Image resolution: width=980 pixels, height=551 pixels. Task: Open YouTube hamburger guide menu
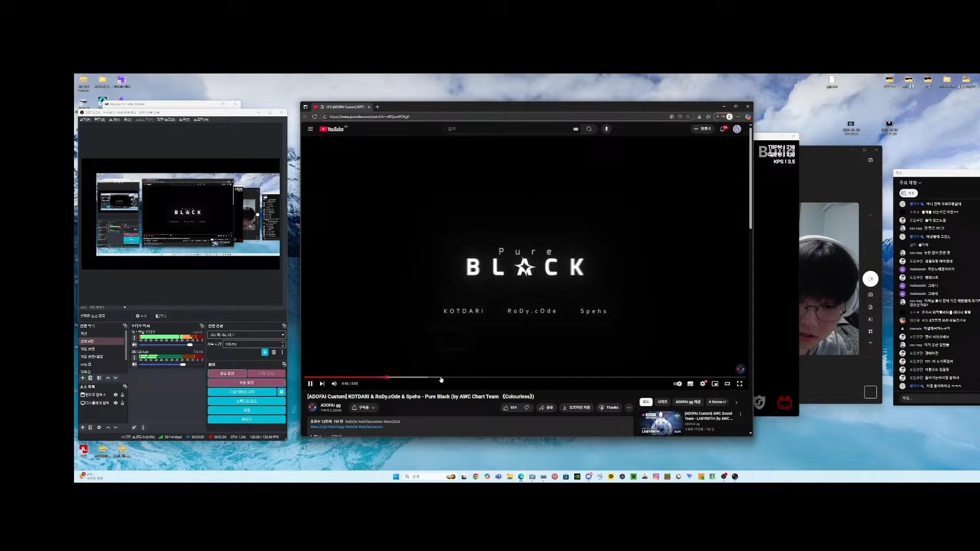coord(310,129)
